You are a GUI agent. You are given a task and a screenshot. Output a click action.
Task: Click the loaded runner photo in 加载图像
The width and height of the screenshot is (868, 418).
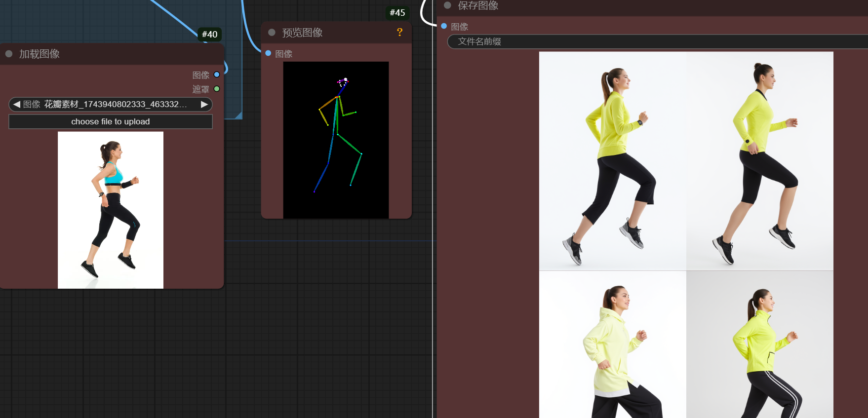[x=111, y=210]
